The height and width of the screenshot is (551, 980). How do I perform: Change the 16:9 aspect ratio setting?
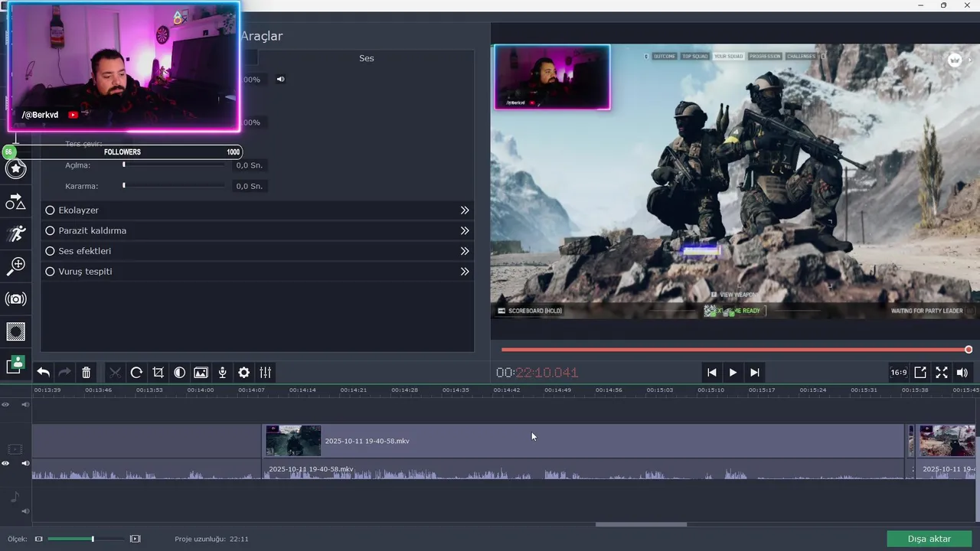point(899,373)
